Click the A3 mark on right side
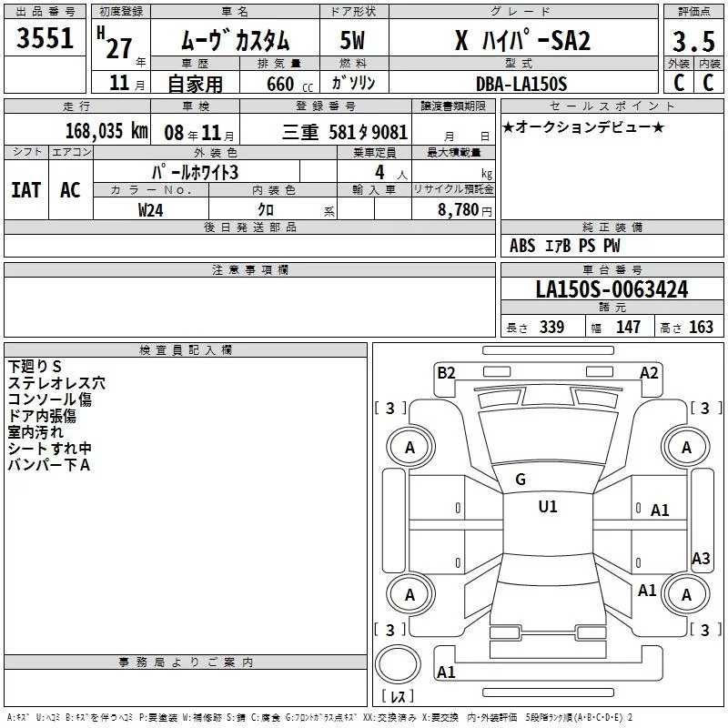728x728 pixels. click(701, 558)
